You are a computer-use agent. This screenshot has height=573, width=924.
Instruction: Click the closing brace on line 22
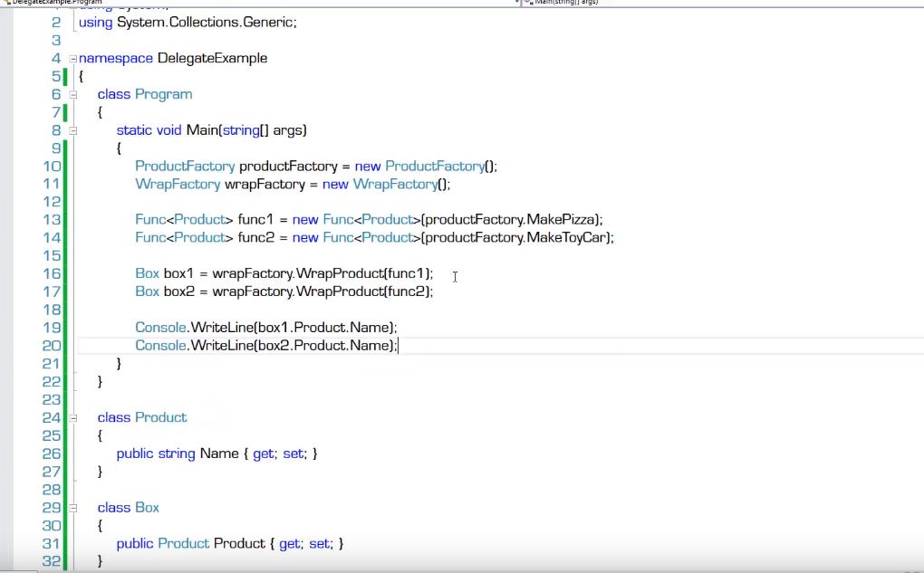tap(101, 382)
